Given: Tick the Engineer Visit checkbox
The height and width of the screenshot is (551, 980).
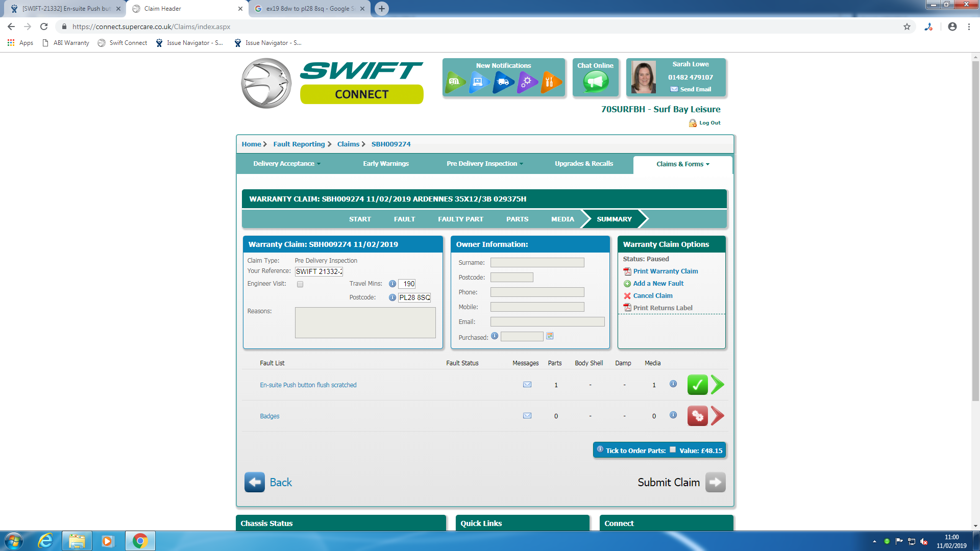Looking at the screenshot, I should click(x=300, y=284).
